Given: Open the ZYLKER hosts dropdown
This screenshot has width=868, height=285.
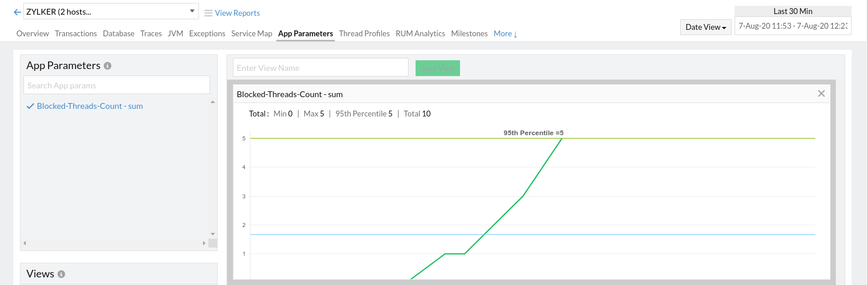Looking at the screenshot, I should click(111, 11).
